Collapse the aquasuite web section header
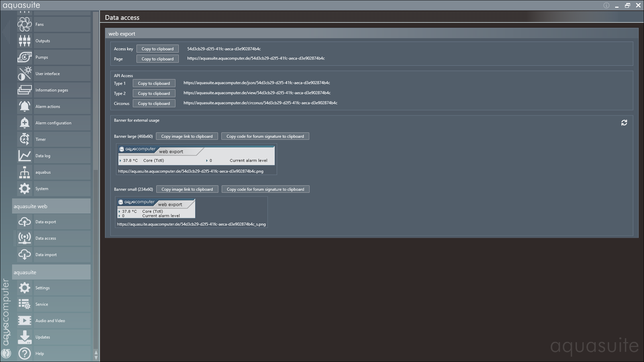644x362 pixels. pos(51,206)
